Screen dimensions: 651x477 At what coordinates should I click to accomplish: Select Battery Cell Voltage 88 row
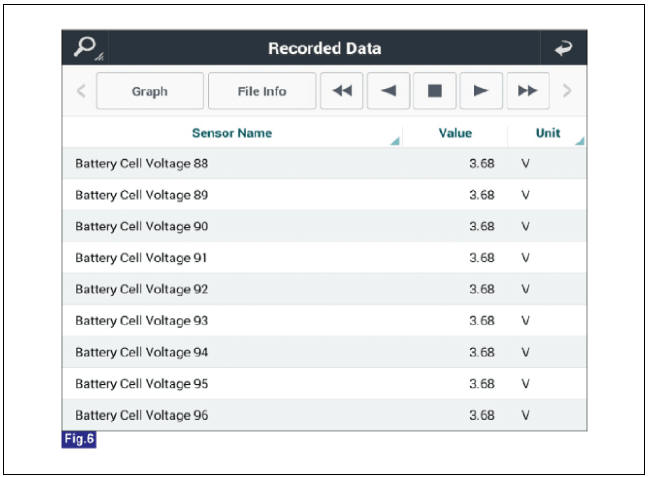click(324, 163)
